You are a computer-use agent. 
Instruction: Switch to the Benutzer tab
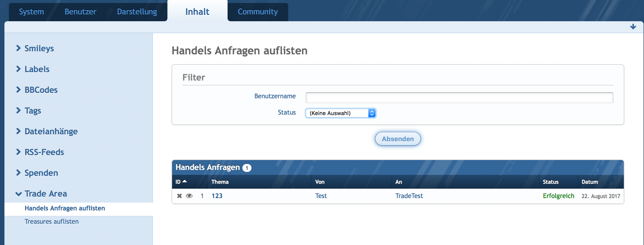coord(80,12)
